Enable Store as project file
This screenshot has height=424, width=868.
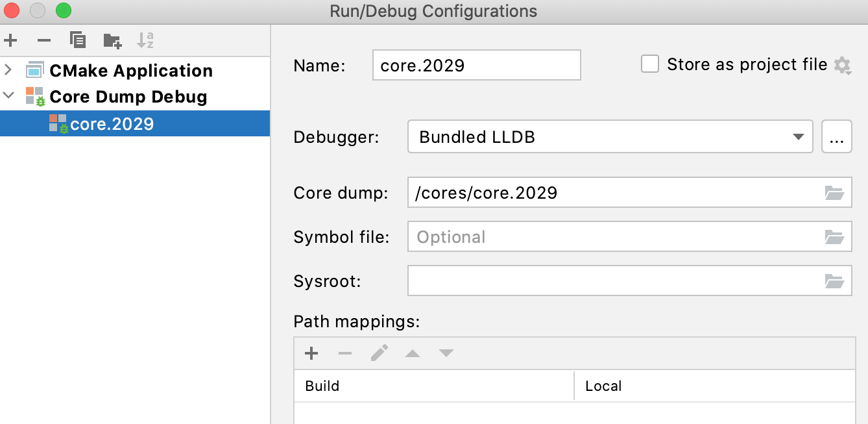649,64
